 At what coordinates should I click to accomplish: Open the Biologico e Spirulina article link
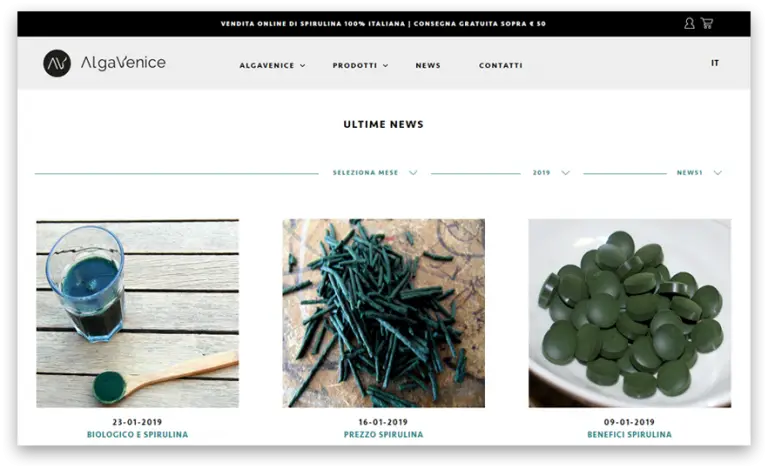click(x=138, y=435)
